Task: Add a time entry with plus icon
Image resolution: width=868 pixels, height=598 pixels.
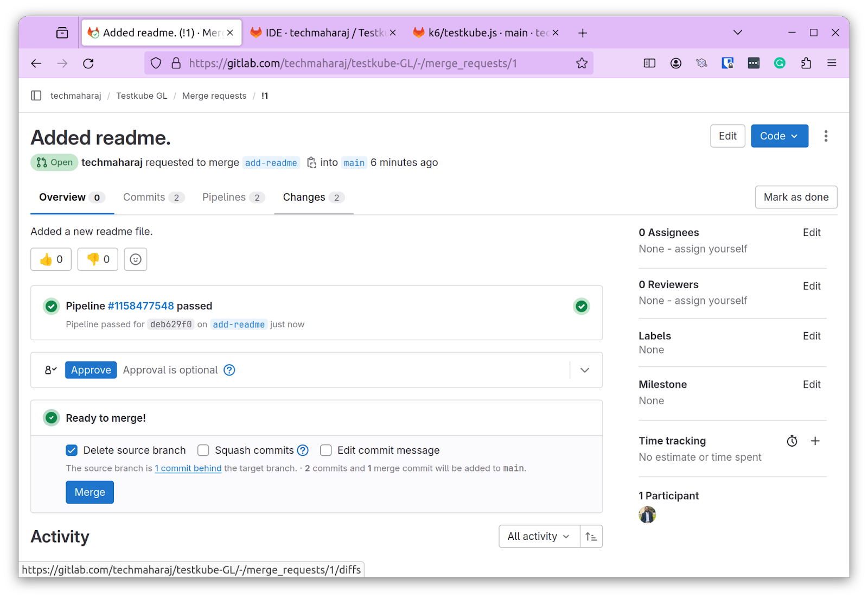Action: (x=815, y=441)
